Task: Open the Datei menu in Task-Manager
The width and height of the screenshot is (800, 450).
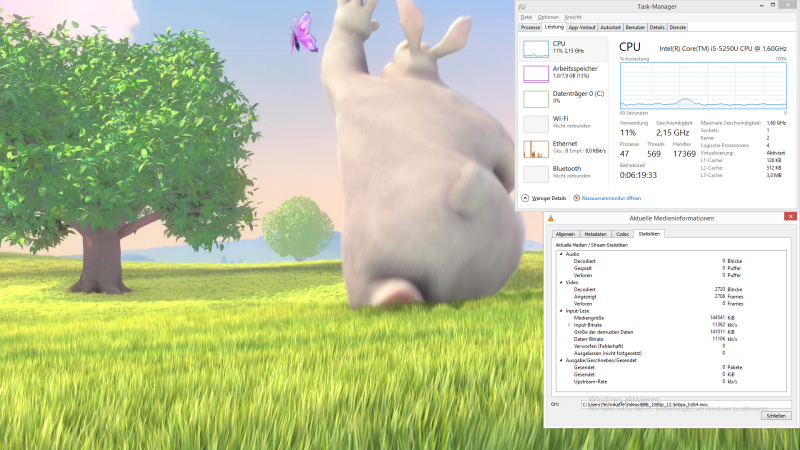Action: [x=526, y=17]
